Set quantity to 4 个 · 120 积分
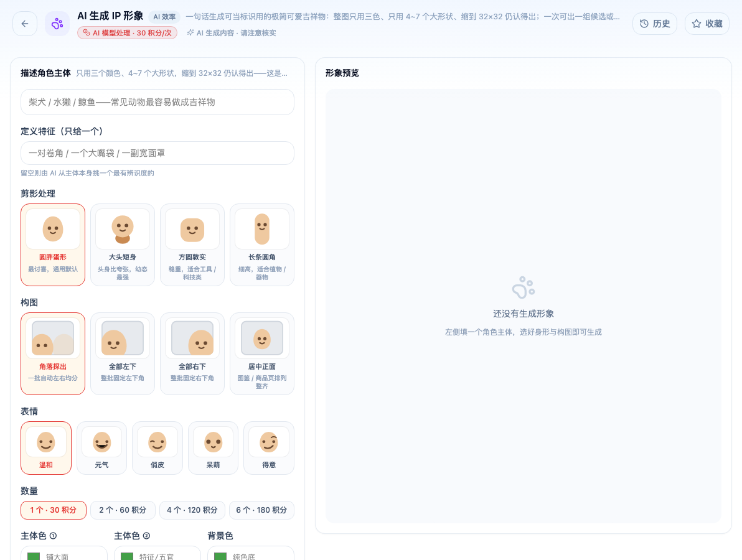The image size is (742, 560). click(x=192, y=510)
